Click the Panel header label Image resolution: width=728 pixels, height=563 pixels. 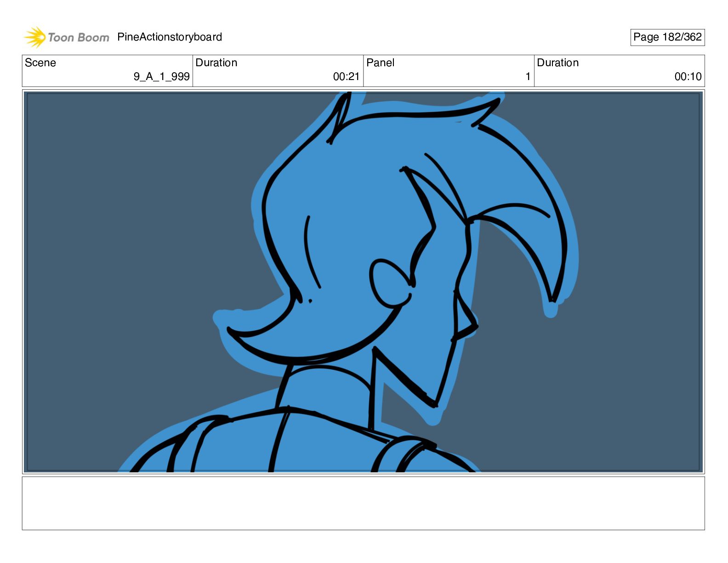coord(381,63)
